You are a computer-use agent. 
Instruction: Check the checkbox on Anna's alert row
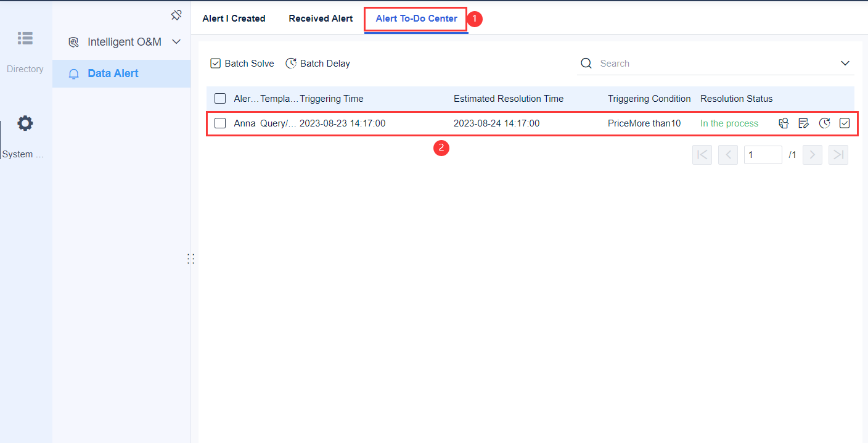click(x=220, y=123)
